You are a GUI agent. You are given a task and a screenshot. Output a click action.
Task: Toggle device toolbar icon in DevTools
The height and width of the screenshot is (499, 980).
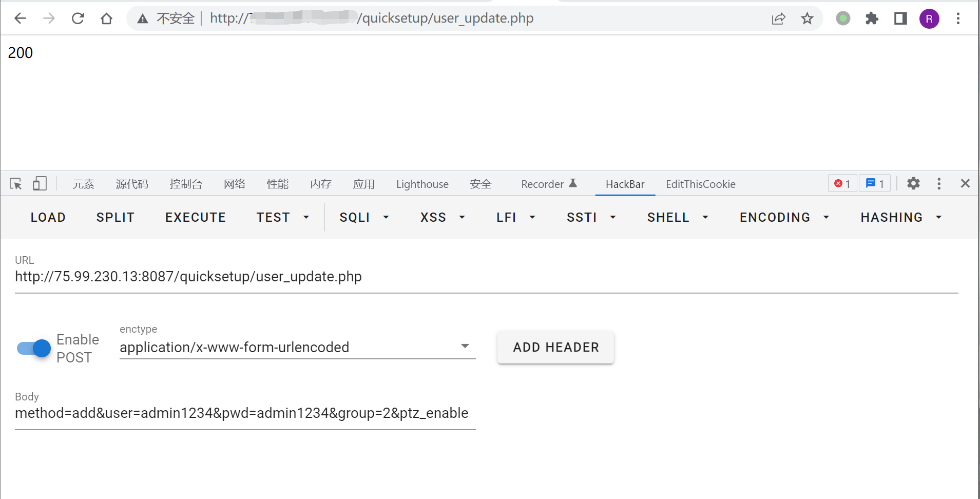pos(40,184)
